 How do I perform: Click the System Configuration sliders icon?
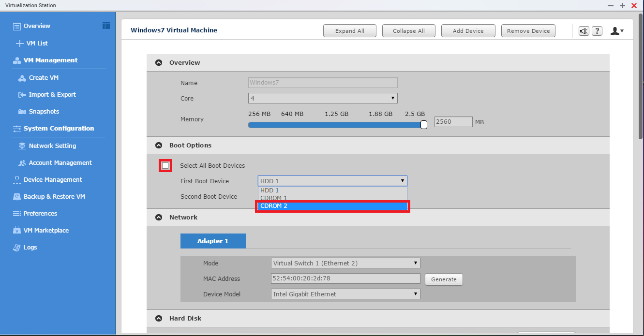[x=16, y=129]
